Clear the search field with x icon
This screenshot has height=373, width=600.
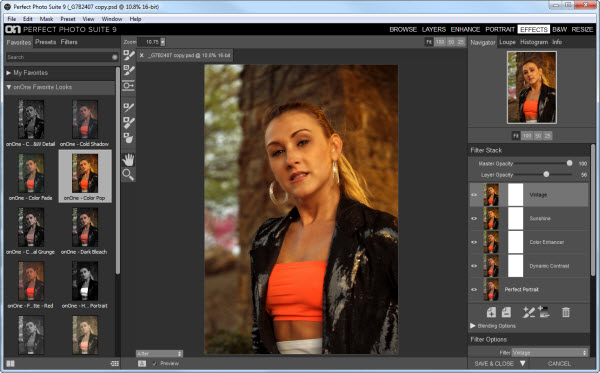pos(114,57)
